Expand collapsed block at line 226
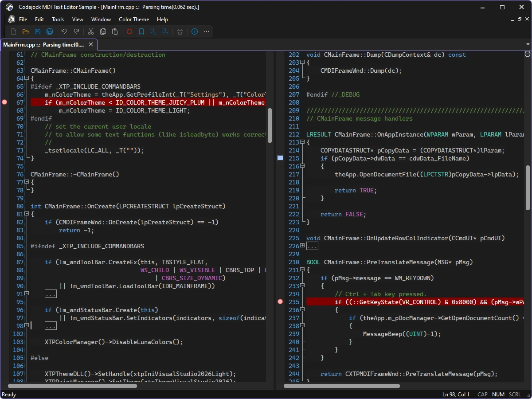Screen dimensions: 532x399 pyautogui.click(x=302, y=246)
